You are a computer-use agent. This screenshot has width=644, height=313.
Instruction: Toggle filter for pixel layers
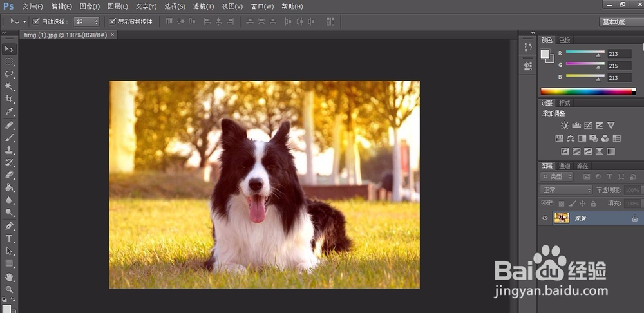(587, 176)
